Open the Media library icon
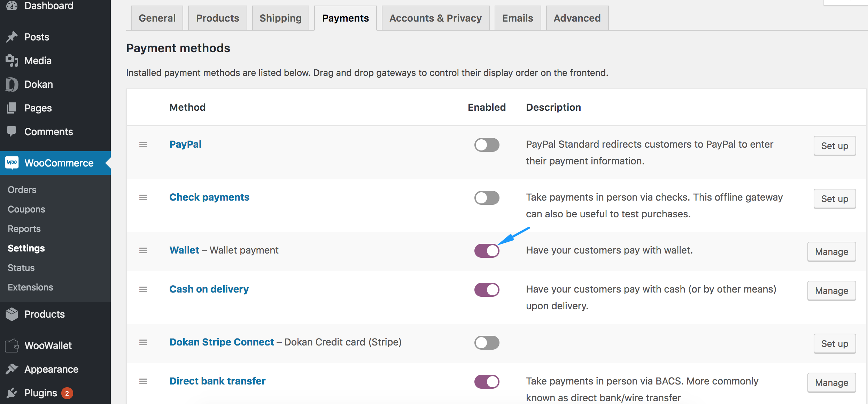 12,61
